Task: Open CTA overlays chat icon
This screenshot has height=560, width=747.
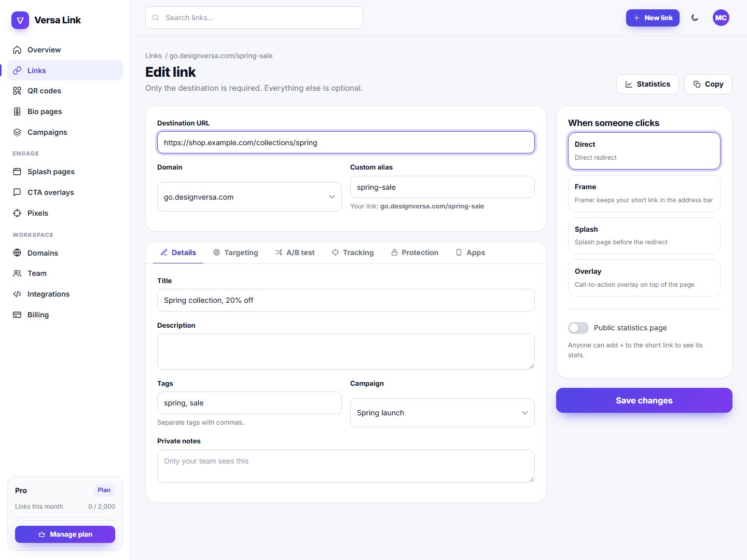Action: pyautogui.click(x=17, y=192)
